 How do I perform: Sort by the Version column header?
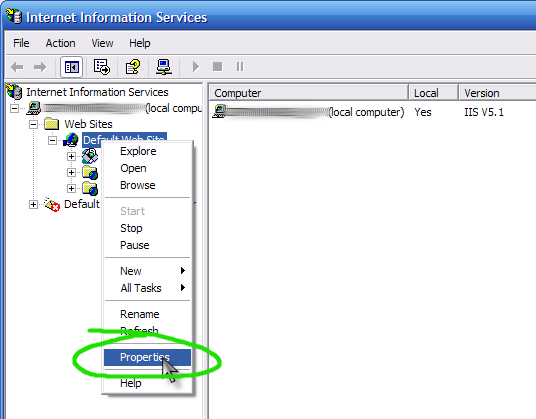click(x=497, y=93)
